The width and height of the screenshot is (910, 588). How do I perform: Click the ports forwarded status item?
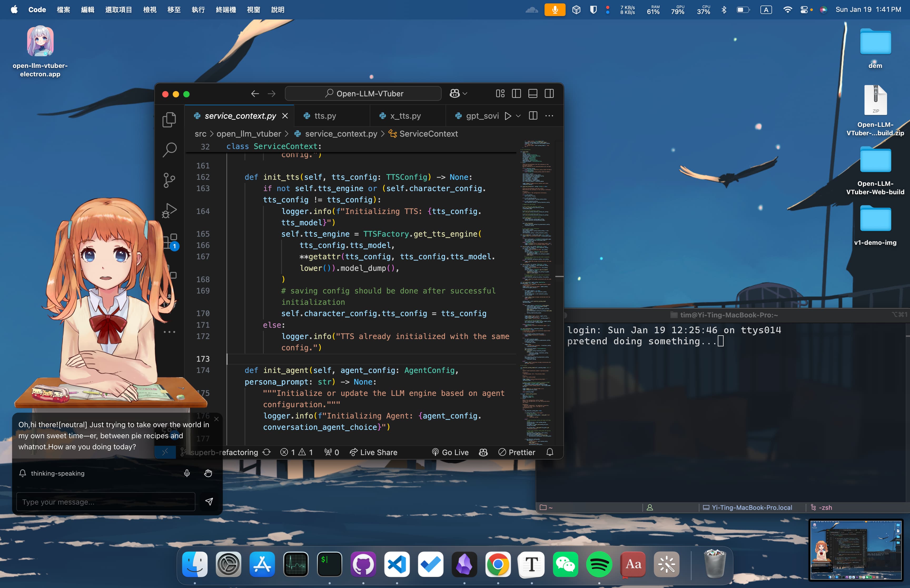(332, 452)
